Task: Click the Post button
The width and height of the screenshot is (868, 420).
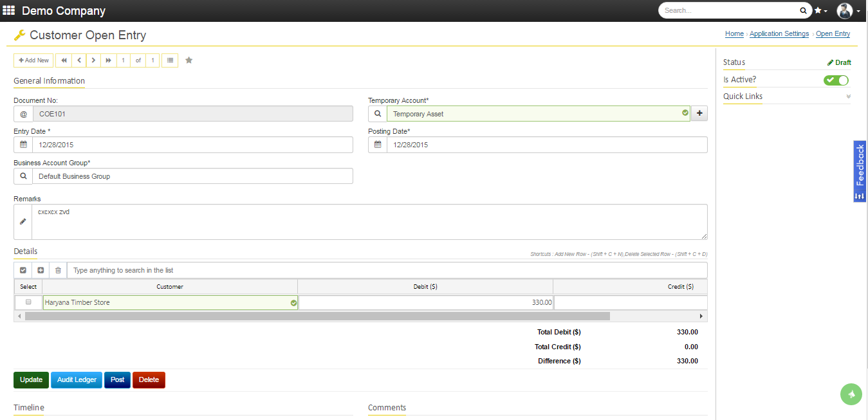Action: 117,380
